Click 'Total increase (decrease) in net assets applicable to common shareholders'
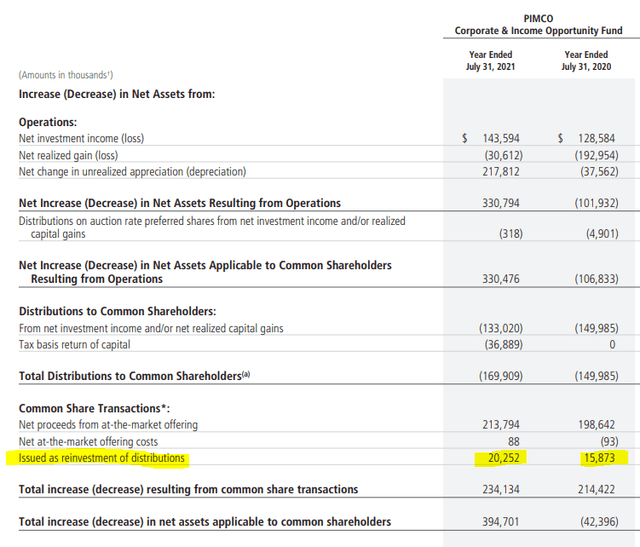The width and height of the screenshot is (640, 547). pyautogui.click(x=205, y=522)
